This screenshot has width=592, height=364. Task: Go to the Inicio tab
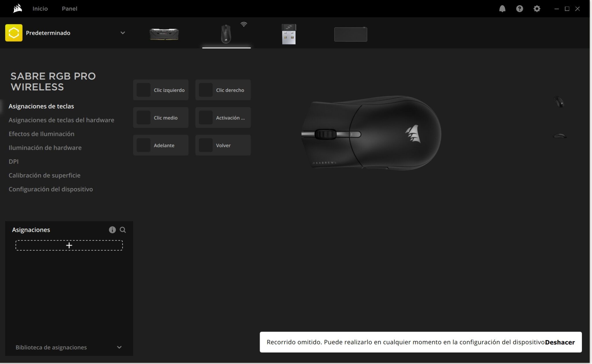(40, 9)
